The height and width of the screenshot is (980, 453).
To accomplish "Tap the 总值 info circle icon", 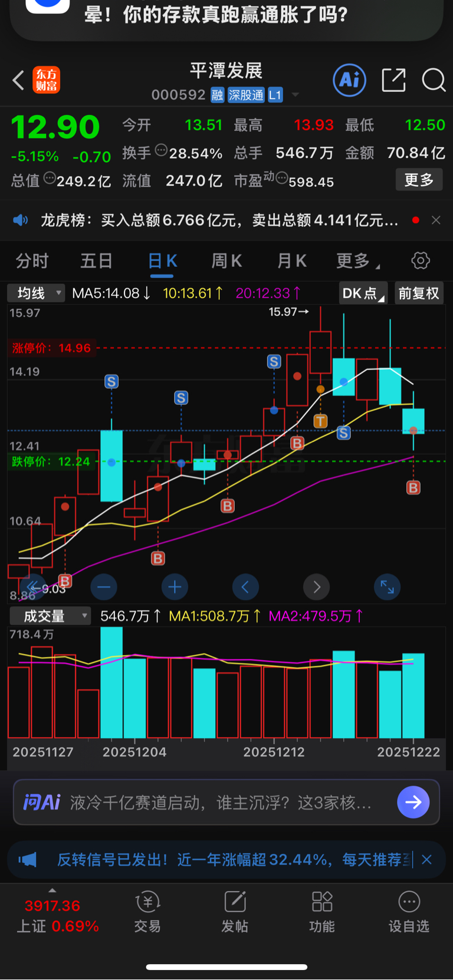I will (50, 177).
